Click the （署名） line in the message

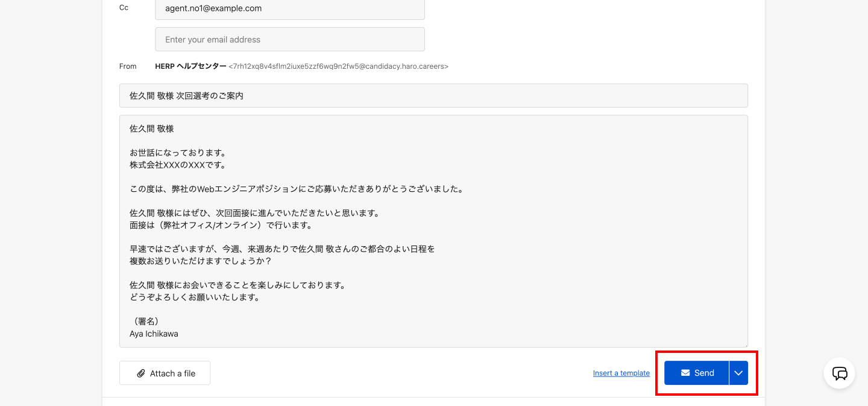coord(145,322)
